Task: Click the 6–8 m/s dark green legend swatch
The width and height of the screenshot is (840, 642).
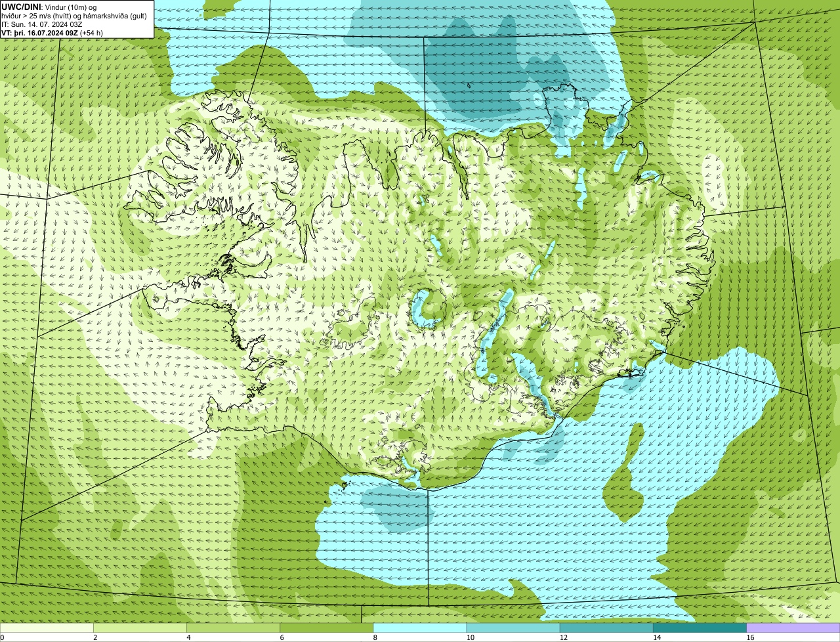Action: point(327,628)
